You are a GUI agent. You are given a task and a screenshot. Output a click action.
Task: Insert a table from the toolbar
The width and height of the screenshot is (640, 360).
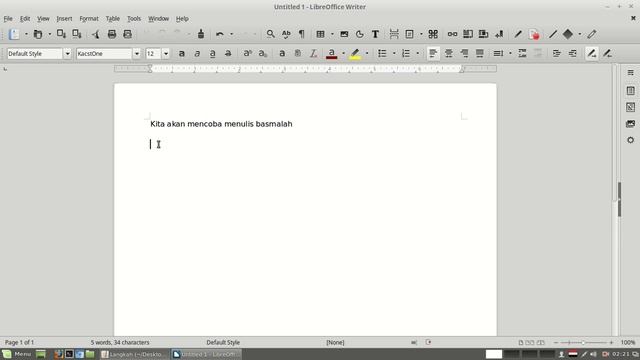[x=320, y=34]
